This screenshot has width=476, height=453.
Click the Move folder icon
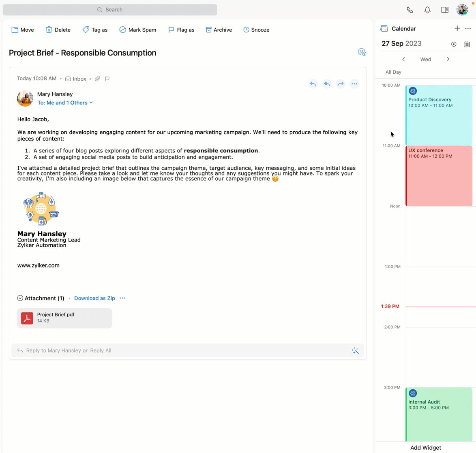click(15, 30)
